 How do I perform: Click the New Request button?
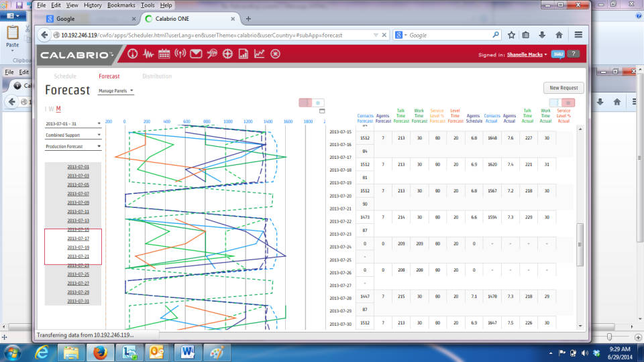pos(563,88)
